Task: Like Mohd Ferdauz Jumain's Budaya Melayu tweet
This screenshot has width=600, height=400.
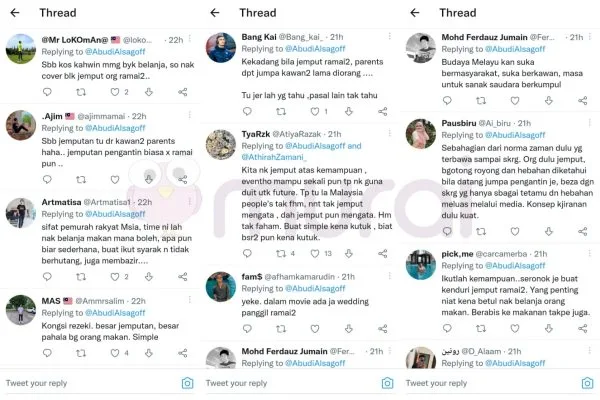Action: [515, 101]
